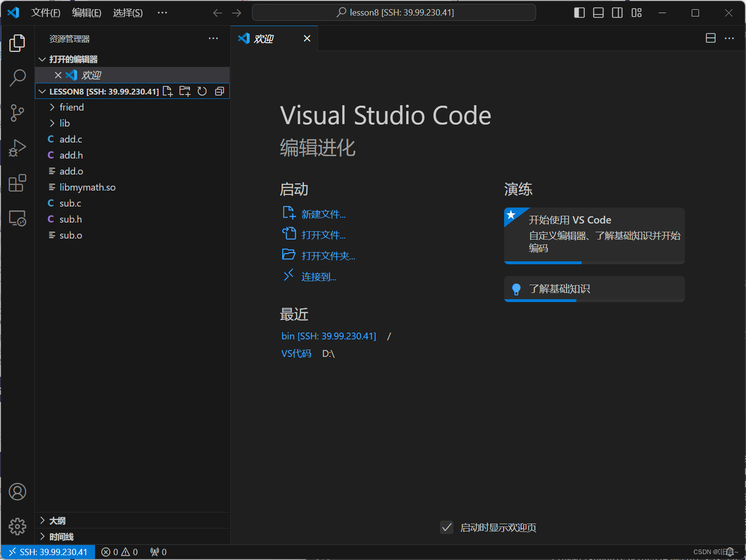Open the Run and Debug view
The image size is (746, 560).
[17, 148]
